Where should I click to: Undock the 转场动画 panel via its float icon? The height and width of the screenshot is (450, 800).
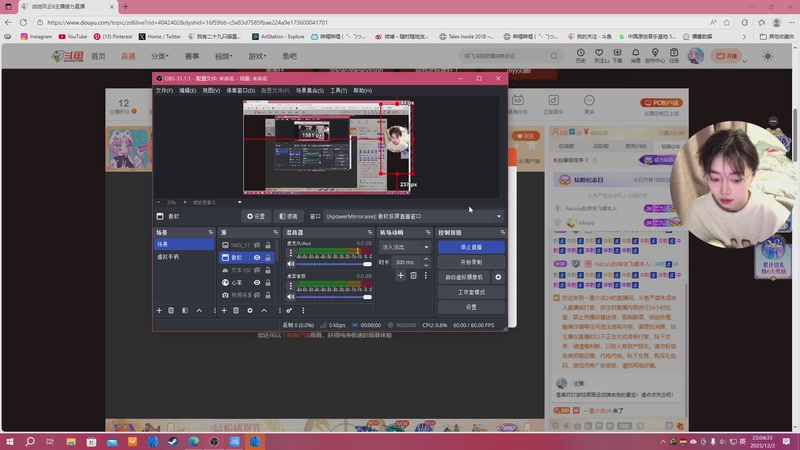click(428, 232)
